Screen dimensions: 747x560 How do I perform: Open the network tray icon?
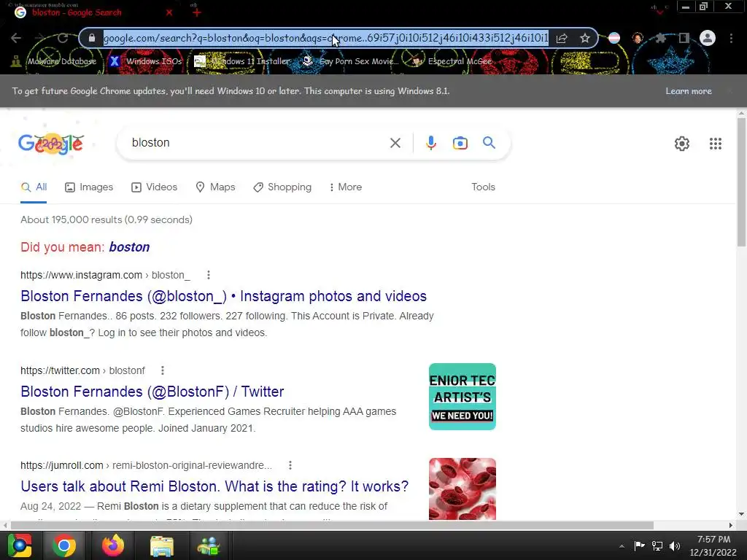(x=657, y=545)
